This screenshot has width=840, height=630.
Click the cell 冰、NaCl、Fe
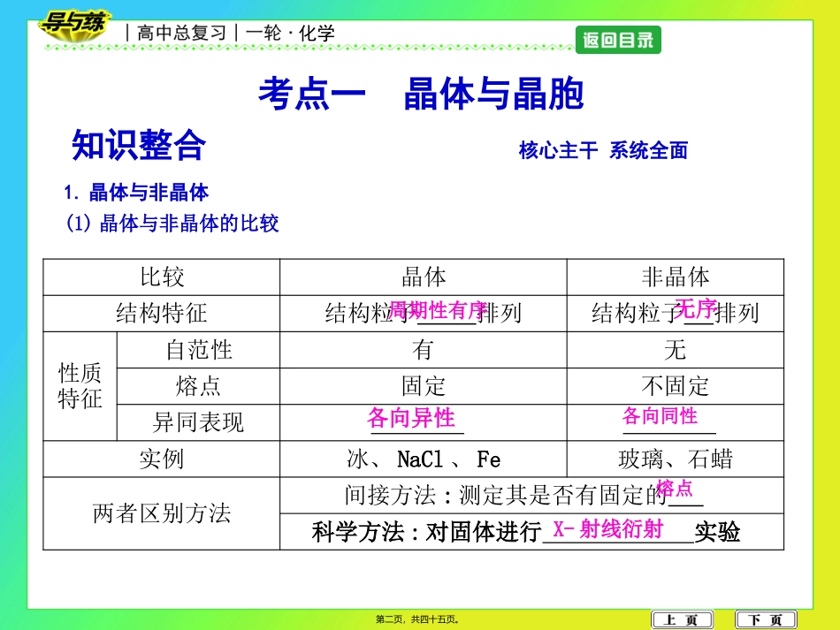click(424, 459)
